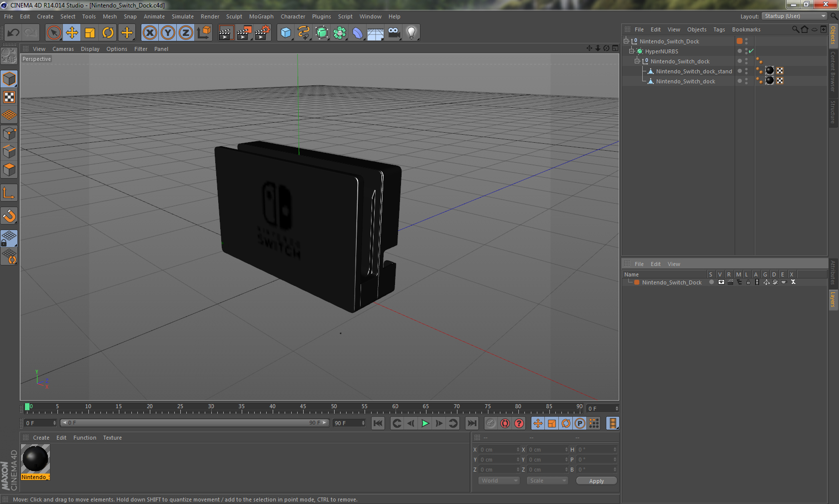Screen dimensions: 839x504
Task: Open the Sculpt menu
Action: [x=234, y=16]
